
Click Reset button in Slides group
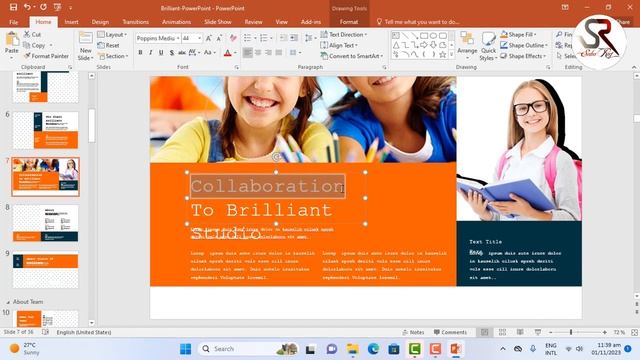coord(109,45)
